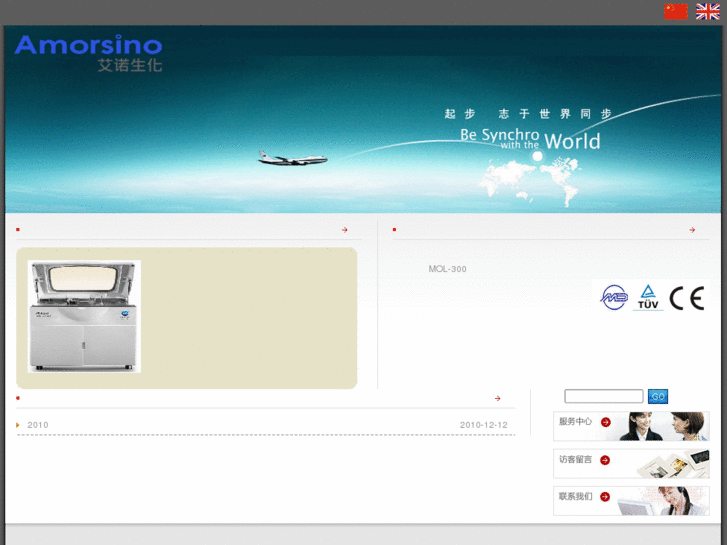Click the GO search button
The width and height of the screenshot is (727, 545).
click(x=657, y=396)
